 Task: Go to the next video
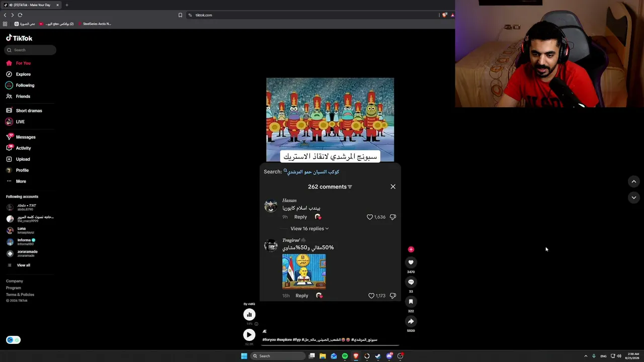click(x=634, y=198)
